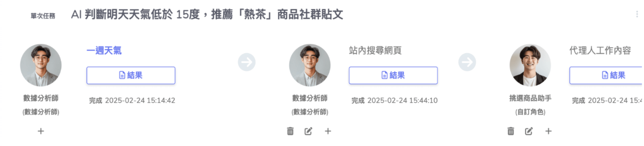The width and height of the screenshot is (644, 146).
Task: Select the 代理人工作內容 step title
Action: pos(600,51)
